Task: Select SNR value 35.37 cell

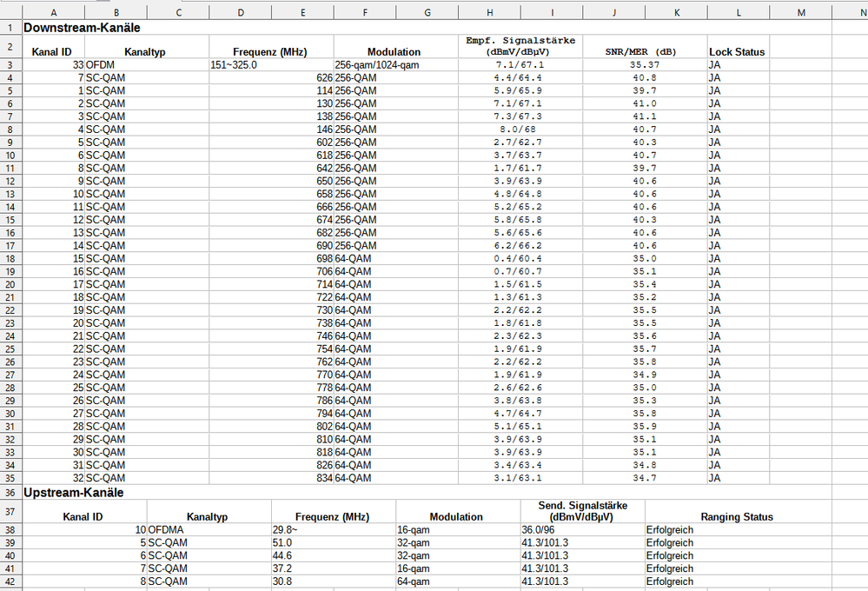Action: pyautogui.click(x=645, y=65)
